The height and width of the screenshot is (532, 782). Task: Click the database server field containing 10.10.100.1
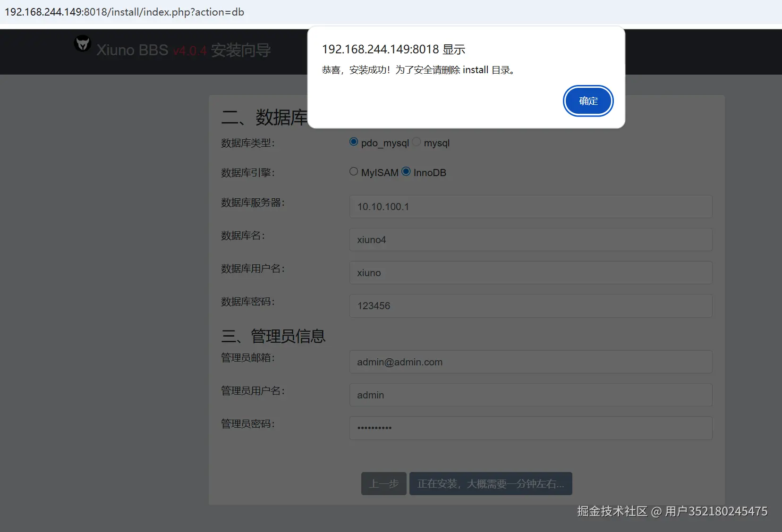click(x=531, y=207)
